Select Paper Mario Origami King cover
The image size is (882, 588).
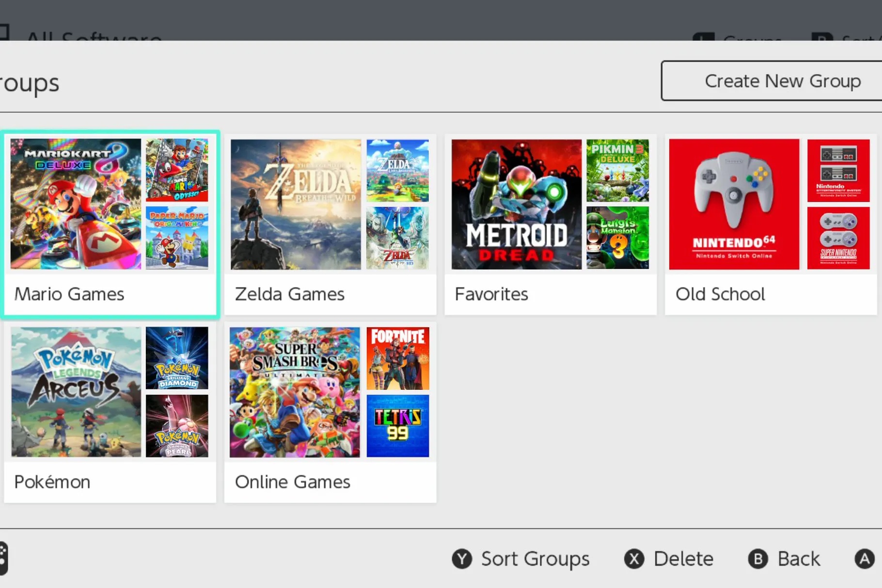(x=177, y=238)
